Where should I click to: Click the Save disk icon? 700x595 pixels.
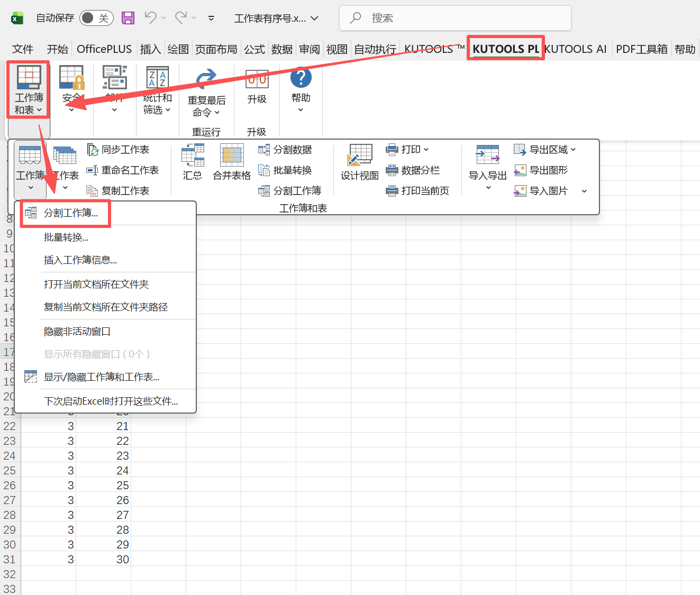click(128, 18)
